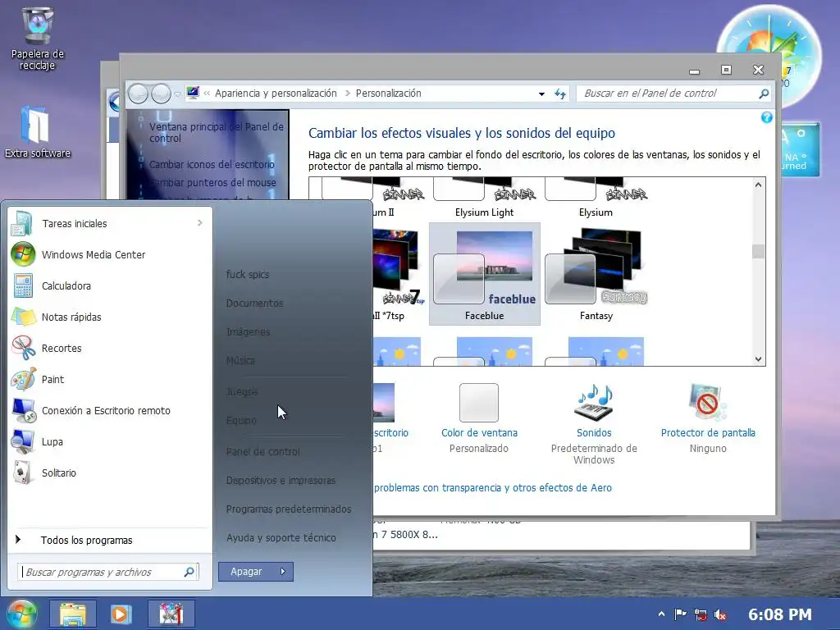Open Imágenes from the Start menu
The width and height of the screenshot is (840, 630).
(x=248, y=332)
